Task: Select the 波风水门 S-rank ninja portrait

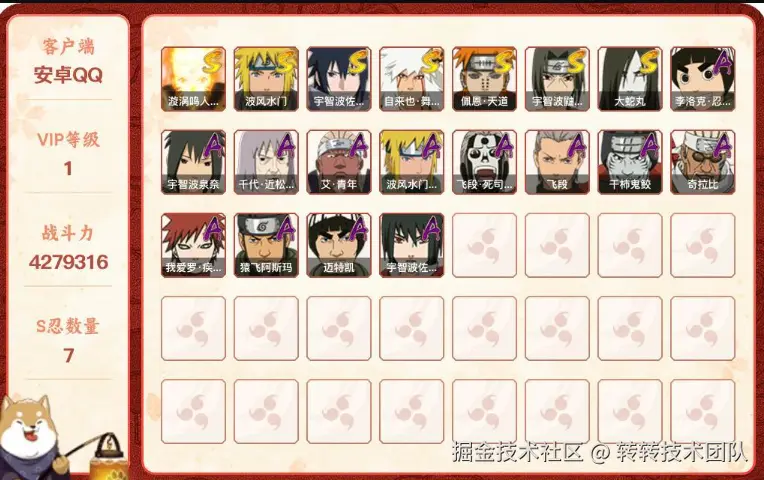Action: pyautogui.click(x=266, y=79)
